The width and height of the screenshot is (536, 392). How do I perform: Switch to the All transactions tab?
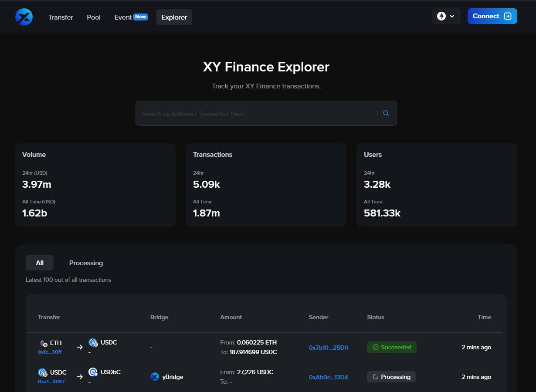pos(40,263)
